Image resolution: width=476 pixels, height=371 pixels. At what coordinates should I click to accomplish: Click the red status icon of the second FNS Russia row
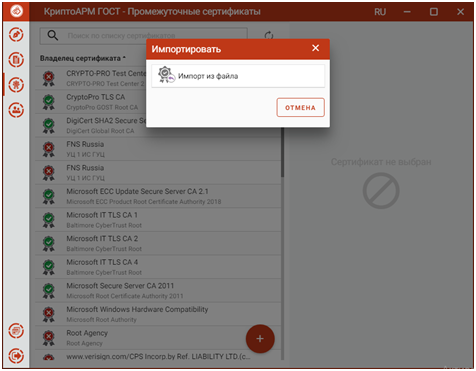49,173
